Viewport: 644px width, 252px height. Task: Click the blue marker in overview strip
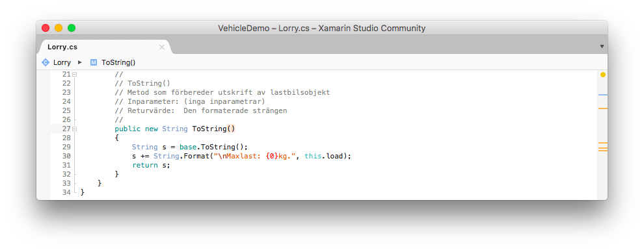tap(602, 95)
